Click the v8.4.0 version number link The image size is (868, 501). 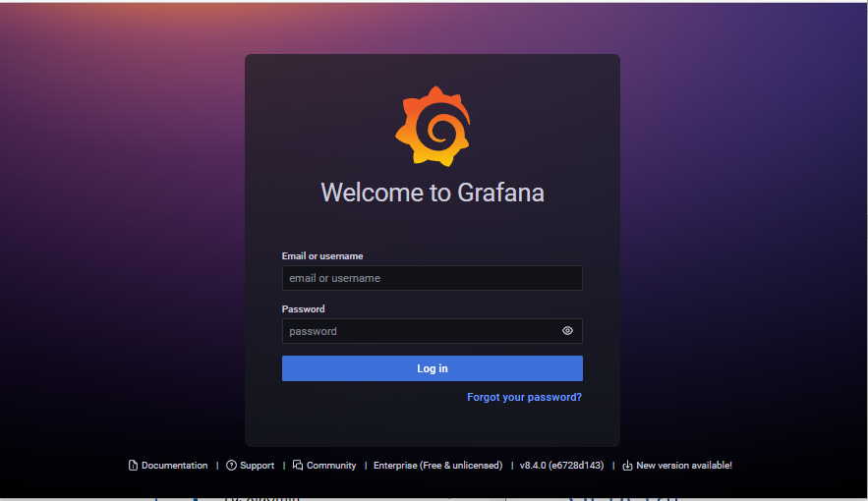[534, 466]
